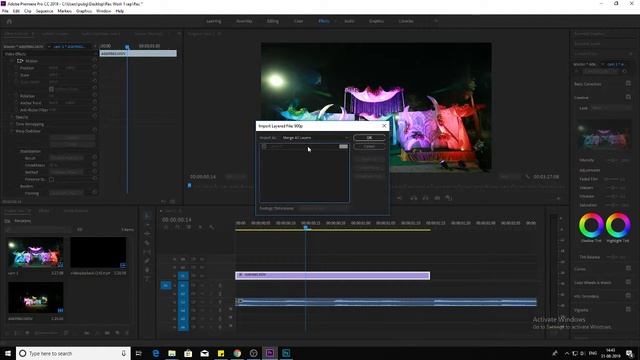Click the Windows Start button
The image size is (640, 360).
[8, 353]
